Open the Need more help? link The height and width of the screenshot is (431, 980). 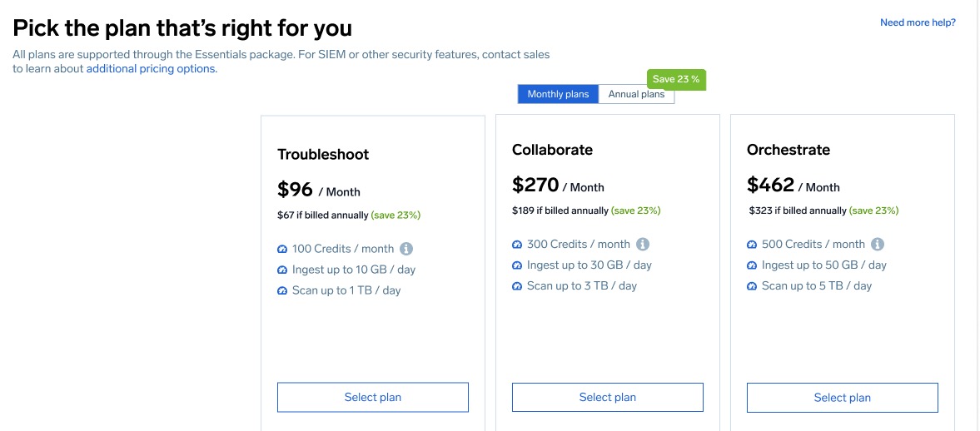coord(918,22)
